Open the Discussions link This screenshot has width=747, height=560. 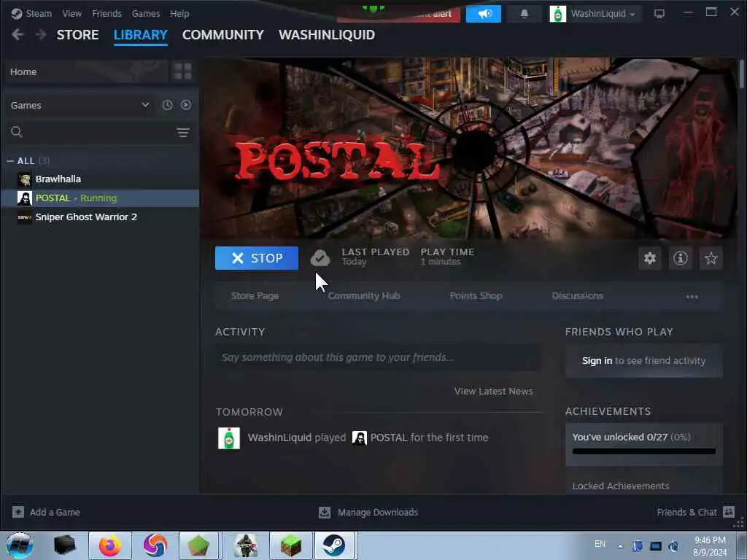coord(578,296)
